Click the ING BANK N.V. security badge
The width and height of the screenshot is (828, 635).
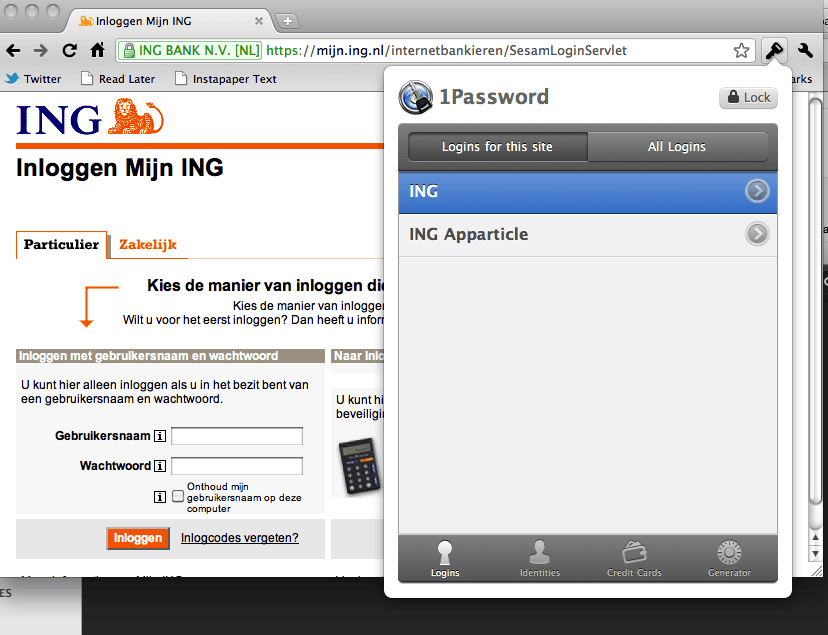pyautogui.click(x=190, y=51)
